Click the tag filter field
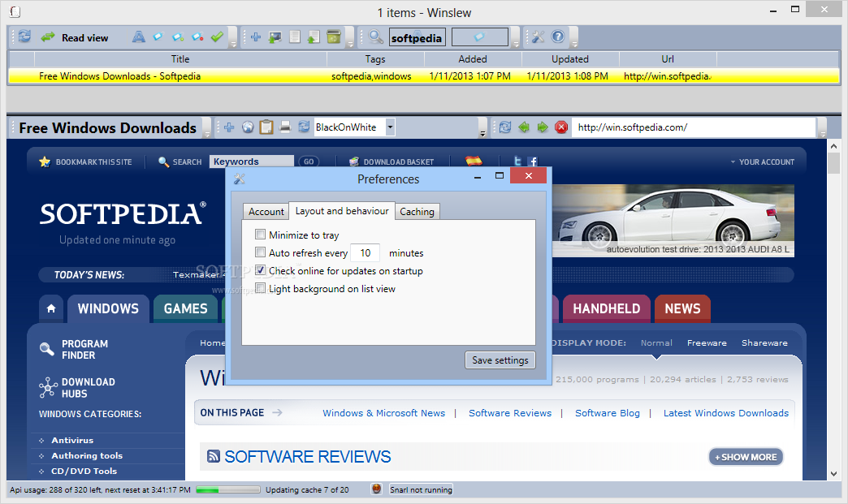The width and height of the screenshot is (848, 504). tap(480, 37)
